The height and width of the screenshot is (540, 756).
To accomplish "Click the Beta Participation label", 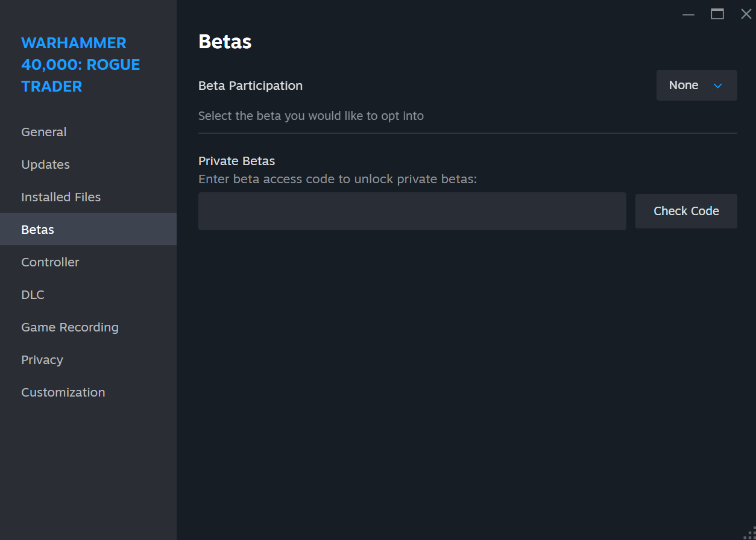I will click(x=251, y=86).
